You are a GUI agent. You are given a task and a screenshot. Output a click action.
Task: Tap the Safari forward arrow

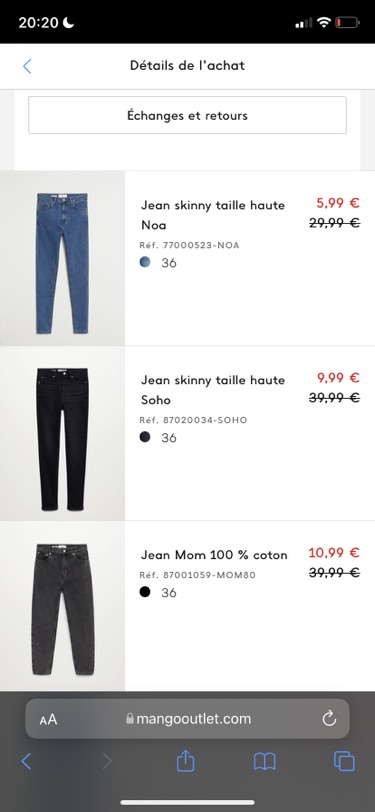[x=107, y=761]
